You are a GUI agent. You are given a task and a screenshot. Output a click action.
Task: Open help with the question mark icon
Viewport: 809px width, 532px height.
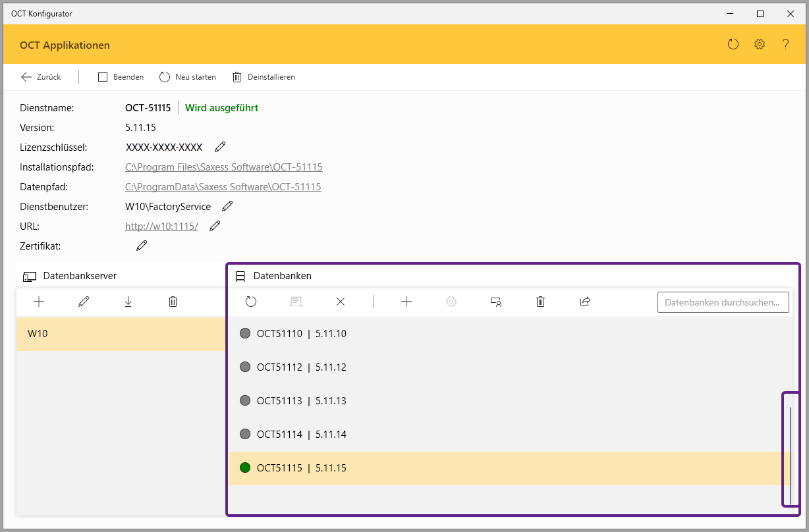(x=785, y=45)
